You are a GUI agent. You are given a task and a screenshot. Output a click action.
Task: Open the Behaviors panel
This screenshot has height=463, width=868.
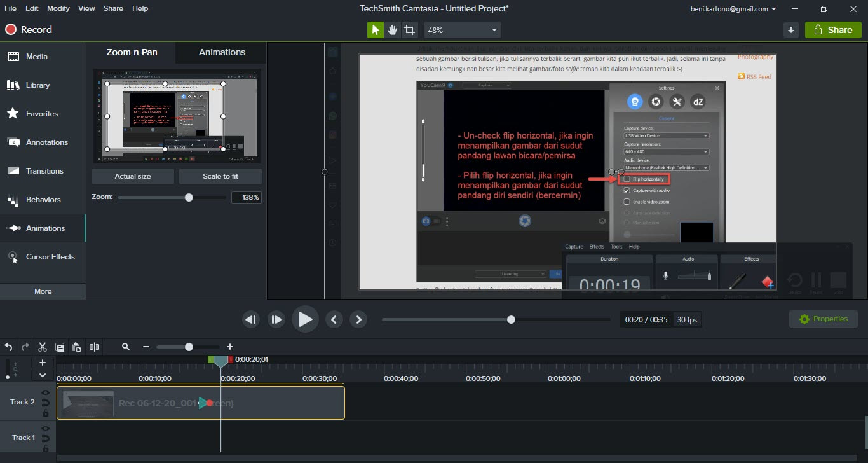pos(43,200)
